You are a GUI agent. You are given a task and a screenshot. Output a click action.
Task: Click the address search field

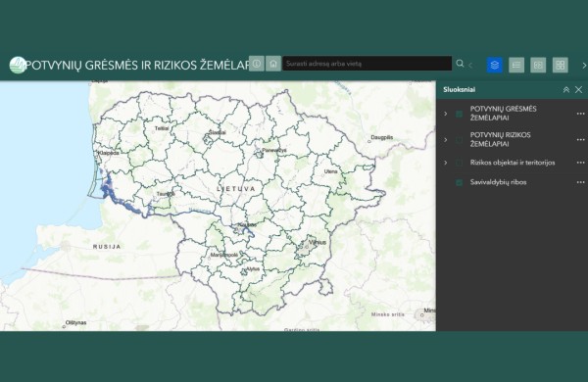point(367,64)
